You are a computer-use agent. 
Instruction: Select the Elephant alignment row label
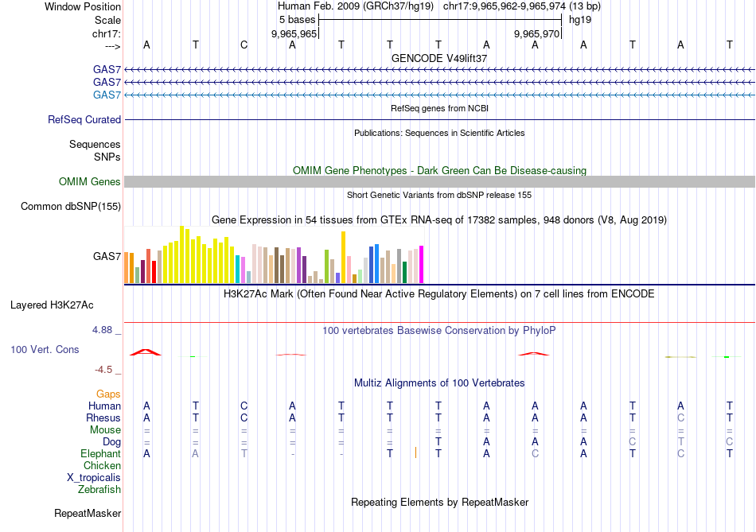tap(101, 453)
